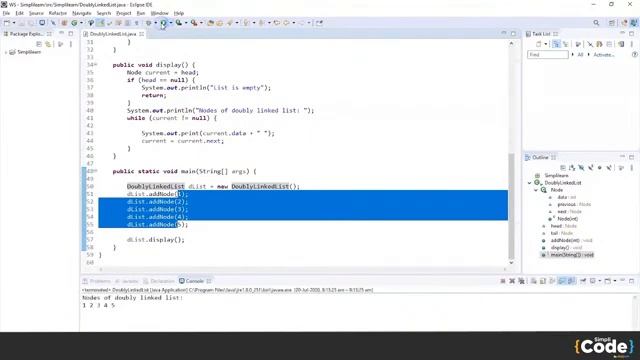This screenshot has height=360, width=640.
Task: Toggle Hide Non-Public Members in Outline toolbar
Action: click(600, 167)
